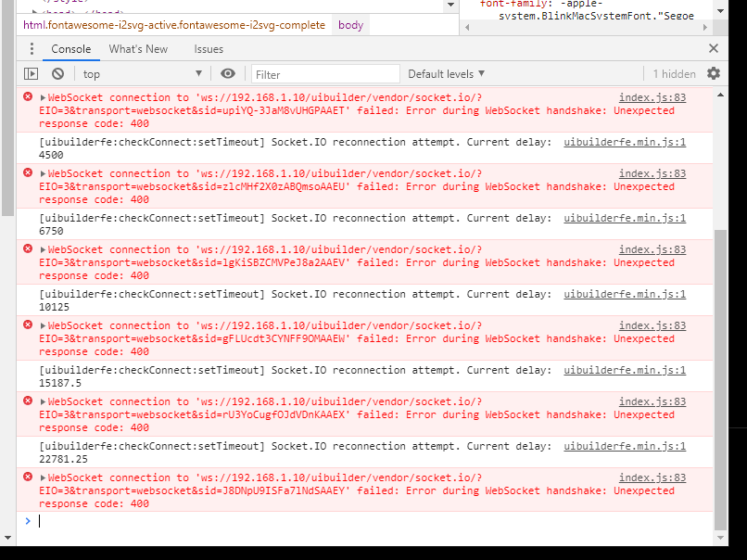Screen dimensions: 747x560
Task: Switch to the Issues tab
Action: pos(209,48)
